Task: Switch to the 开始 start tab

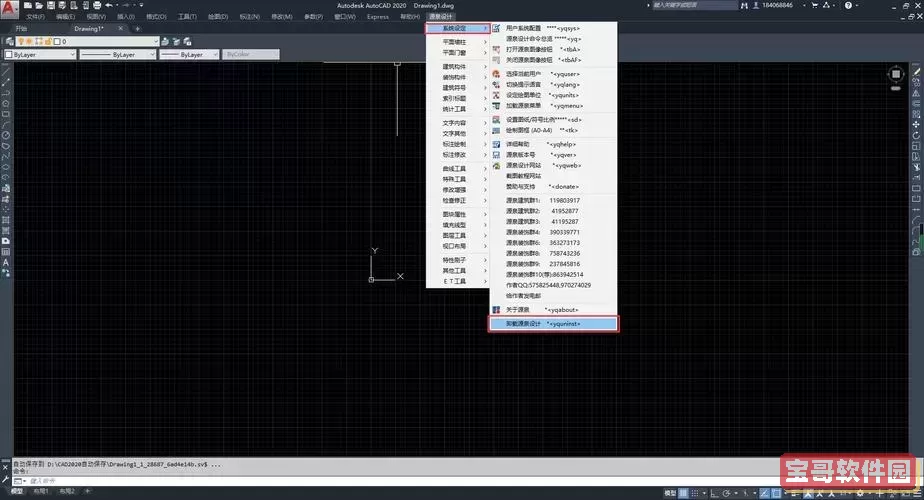Action: coord(21,28)
